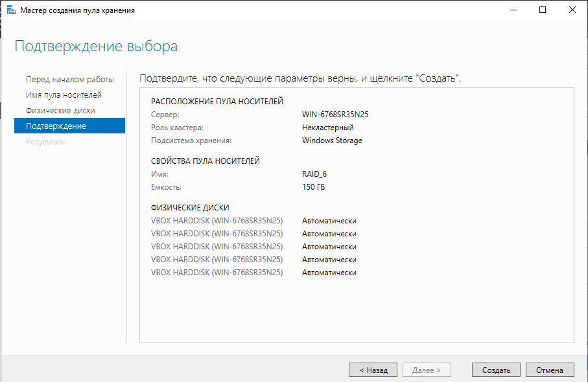Click the capacity value 150 ГБ
Viewport: 588px width, 382px height.
(x=313, y=187)
